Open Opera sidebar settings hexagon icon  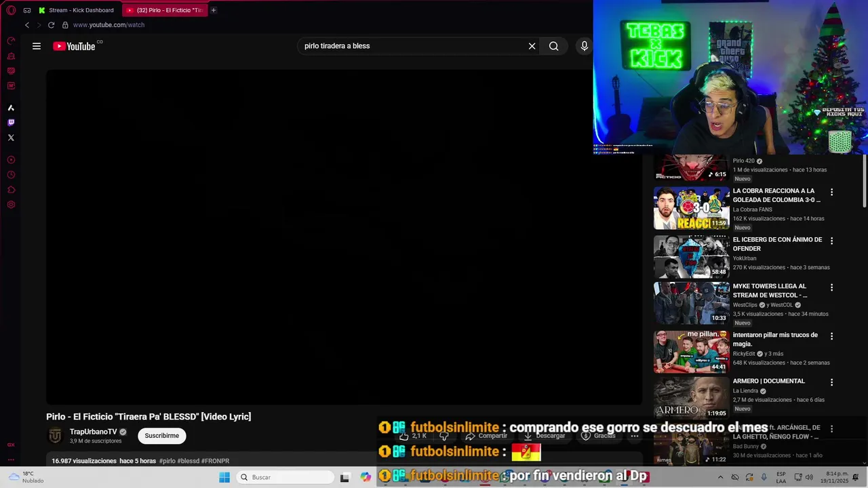(11, 204)
